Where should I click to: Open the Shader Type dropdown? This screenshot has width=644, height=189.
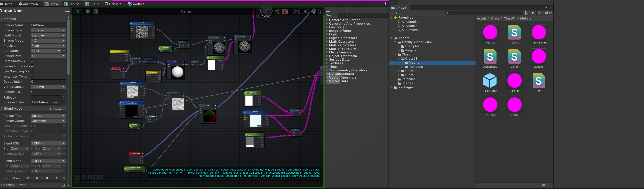pyautogui.click(x=48, y=30)
